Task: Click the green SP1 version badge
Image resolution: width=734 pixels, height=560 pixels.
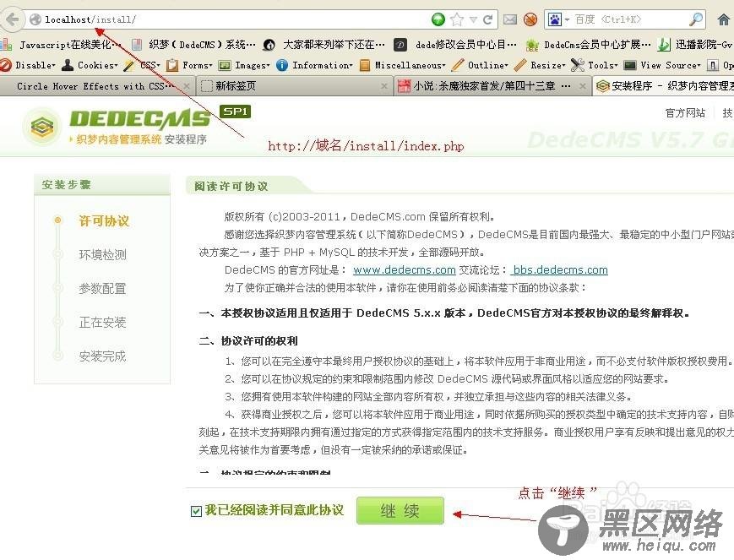Action: 236,111
